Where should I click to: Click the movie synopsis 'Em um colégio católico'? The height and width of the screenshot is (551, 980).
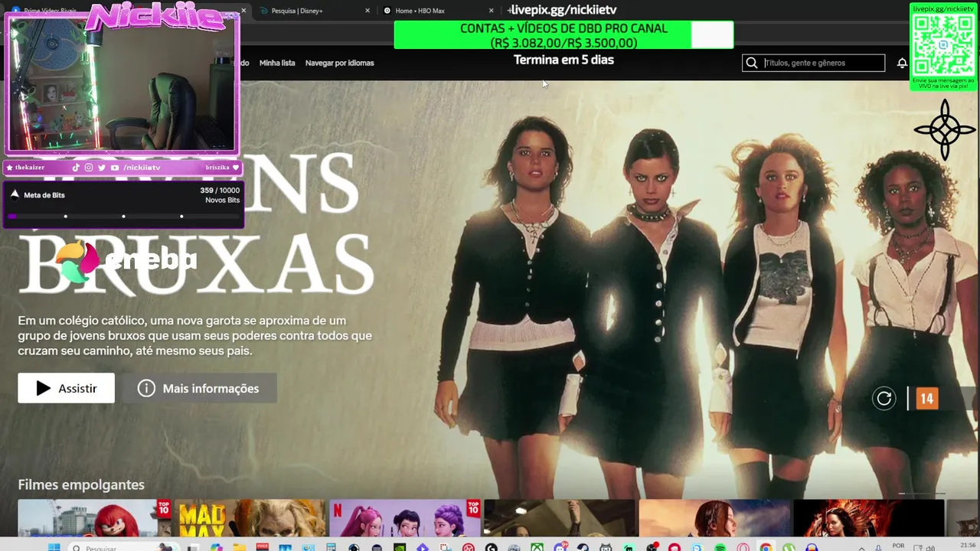(194, 335)
